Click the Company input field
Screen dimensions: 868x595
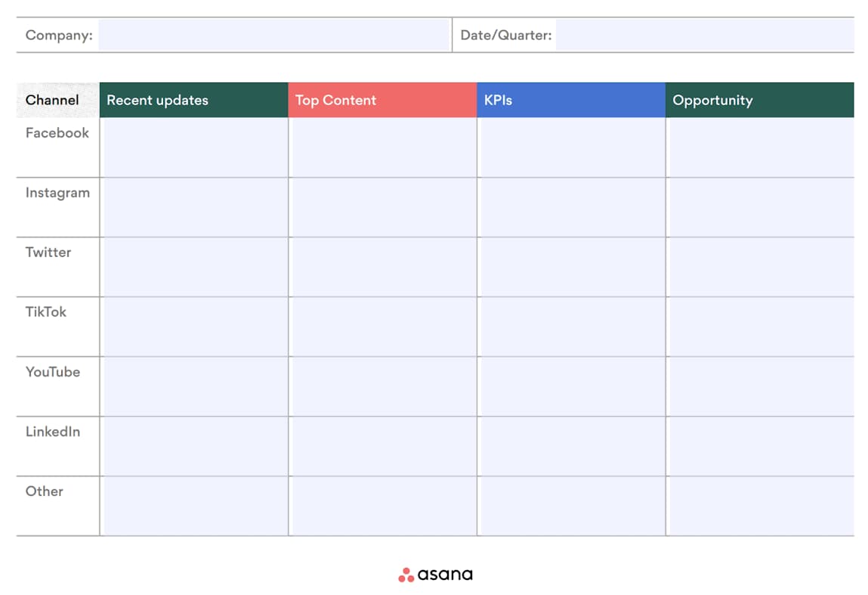click(x=274, y=36)
